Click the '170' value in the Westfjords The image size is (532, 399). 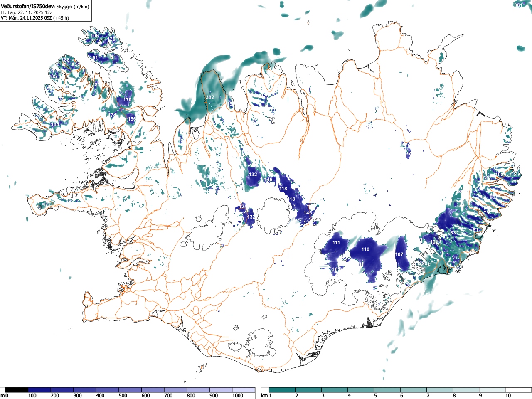coord(127,100)
